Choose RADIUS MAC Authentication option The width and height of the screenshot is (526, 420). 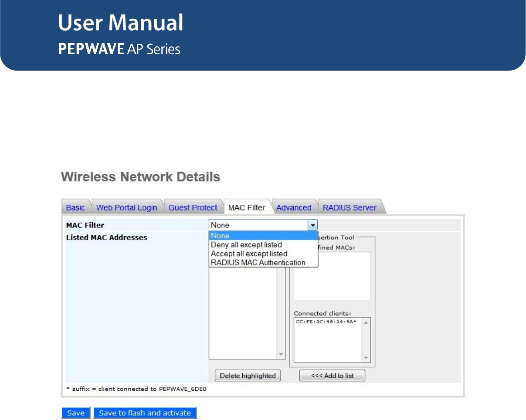point(263,263)
